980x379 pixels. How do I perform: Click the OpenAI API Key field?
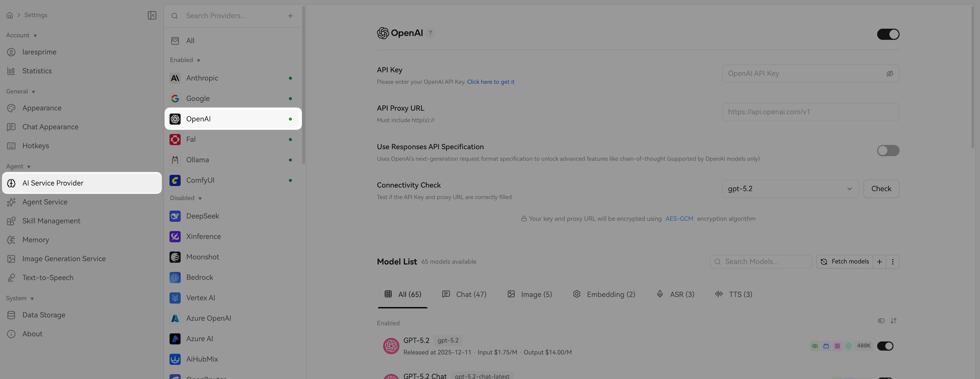click(810, 74)
